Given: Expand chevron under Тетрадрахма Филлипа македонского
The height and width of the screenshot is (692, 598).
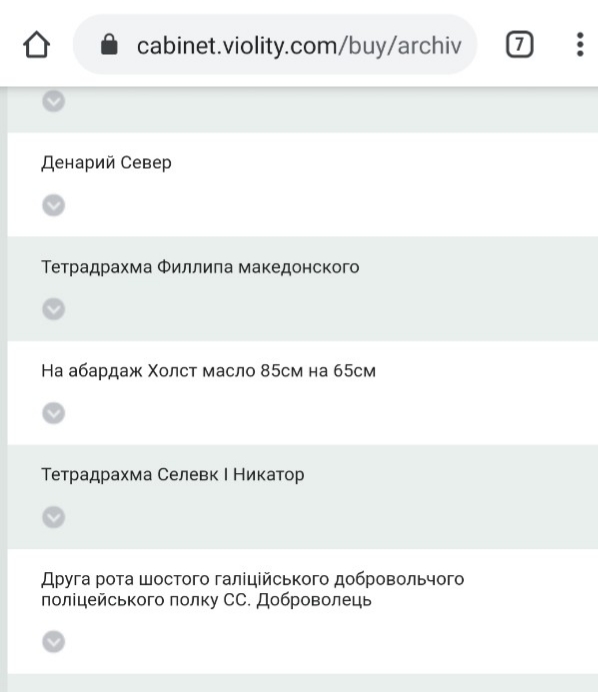Looking at the screenshot, I should pyautogui.click(x=53, y=309).
